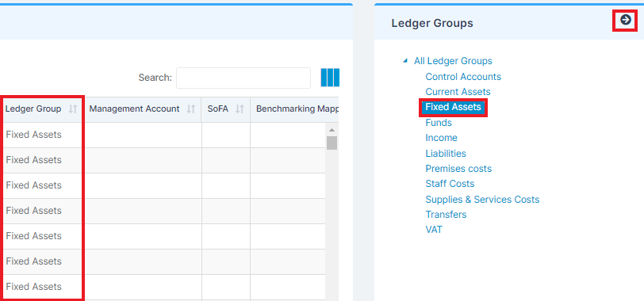Click the arrow icon in Ledger Groups header
The height and width of the screenshot is (301, 644).
pos(626,20)
